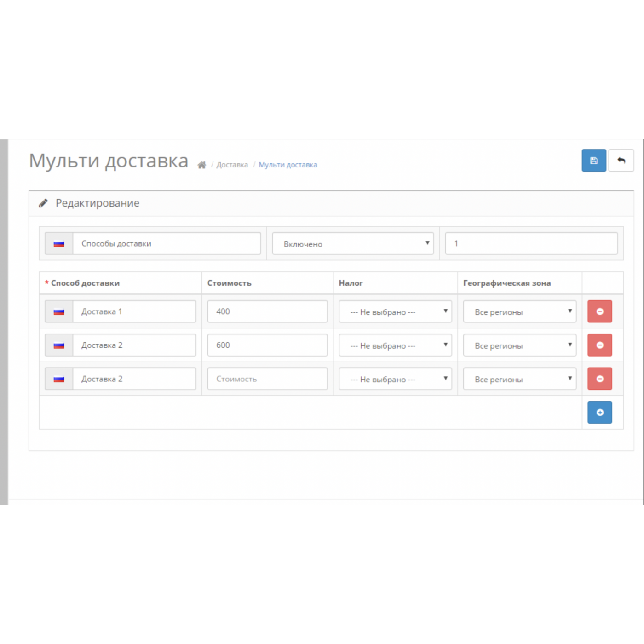644x644 pixels.
Task: Expand geo zone dropdown in last row
Action: 519,379
